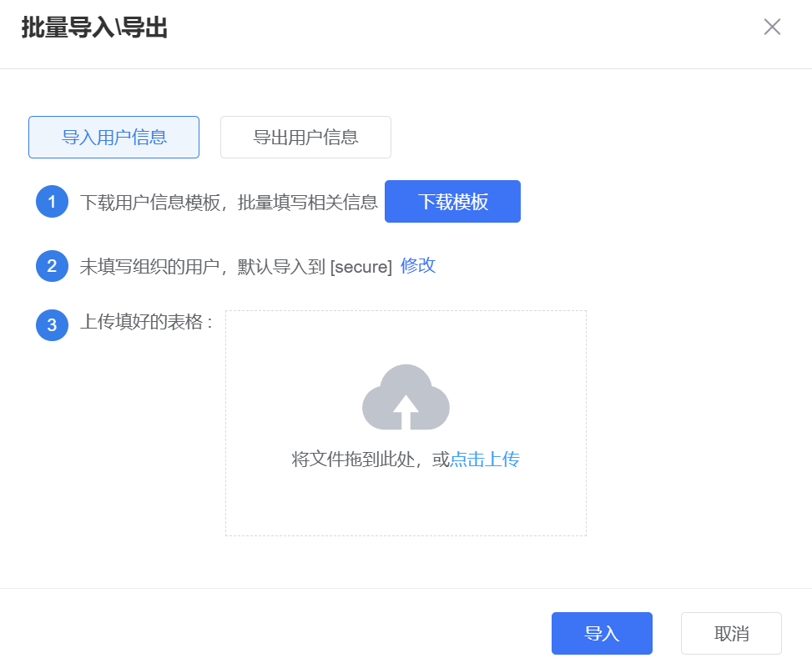Screen dimensions: 812x668
Task: Cancel with the 取消 button
Action: click(x=731, y=633)
